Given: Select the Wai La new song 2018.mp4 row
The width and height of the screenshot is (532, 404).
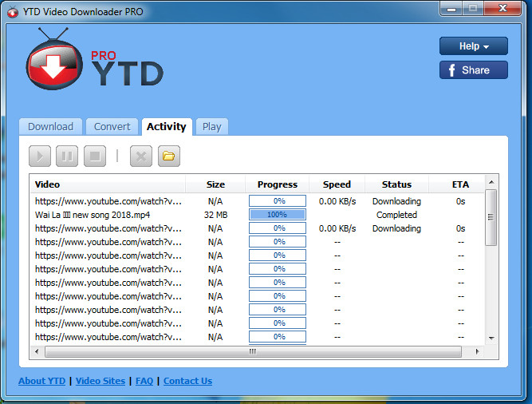Looking at the screenshot, I should point(257,215).
